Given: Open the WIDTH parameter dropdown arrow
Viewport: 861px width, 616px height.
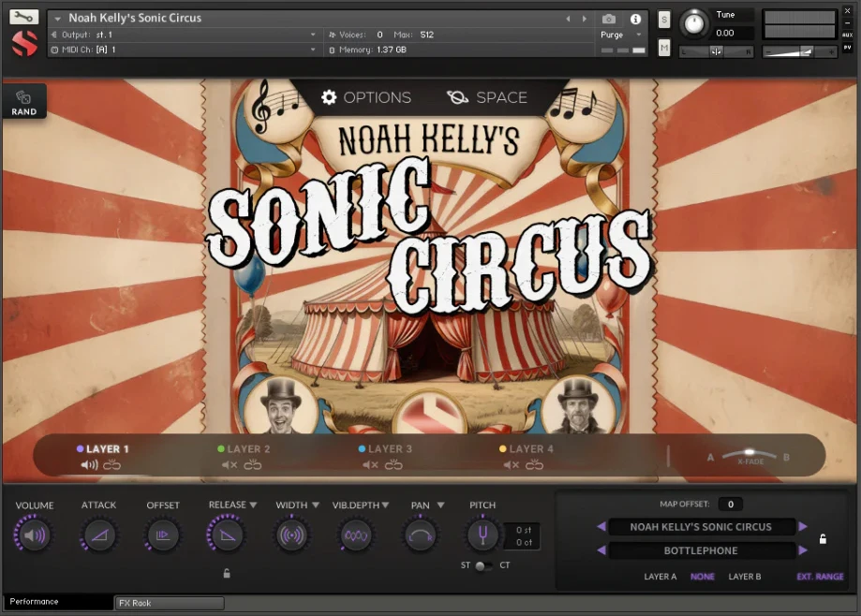Looking at the screenshot, I should tap(316, 505).
